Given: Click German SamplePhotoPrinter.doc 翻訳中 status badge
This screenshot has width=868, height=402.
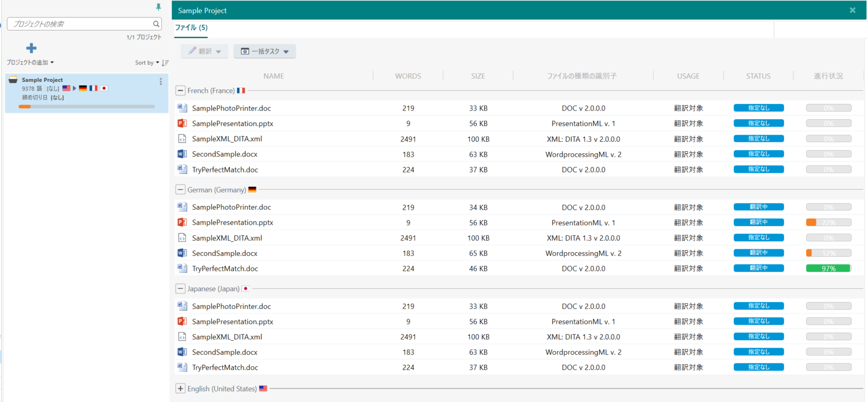Looking at the screenshot, I should pos(758,207).
